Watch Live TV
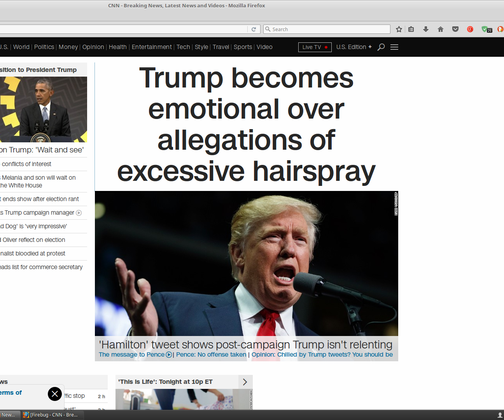The image size is (504, 420). pyautogui.click(x=315, y=47)
